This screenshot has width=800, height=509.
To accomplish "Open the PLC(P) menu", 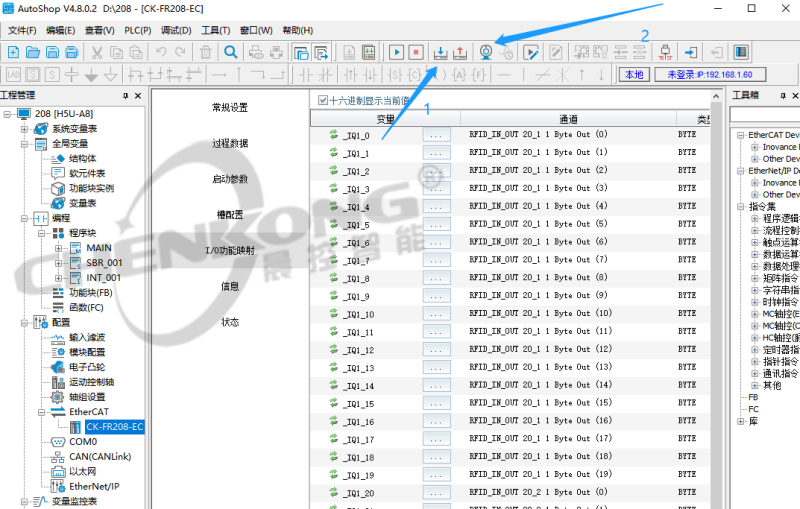I will click(137, 30).
